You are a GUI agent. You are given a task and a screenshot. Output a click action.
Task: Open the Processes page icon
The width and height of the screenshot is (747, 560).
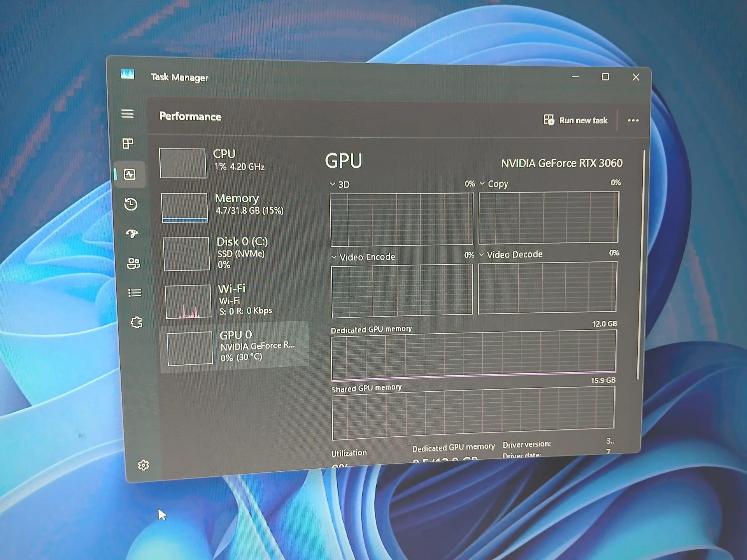[128, 143]
